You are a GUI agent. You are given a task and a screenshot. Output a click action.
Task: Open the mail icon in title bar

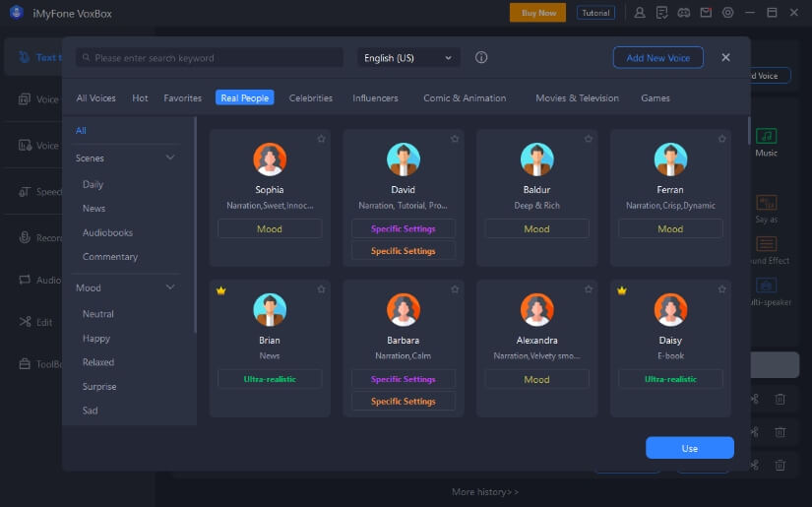pos(706,13)
